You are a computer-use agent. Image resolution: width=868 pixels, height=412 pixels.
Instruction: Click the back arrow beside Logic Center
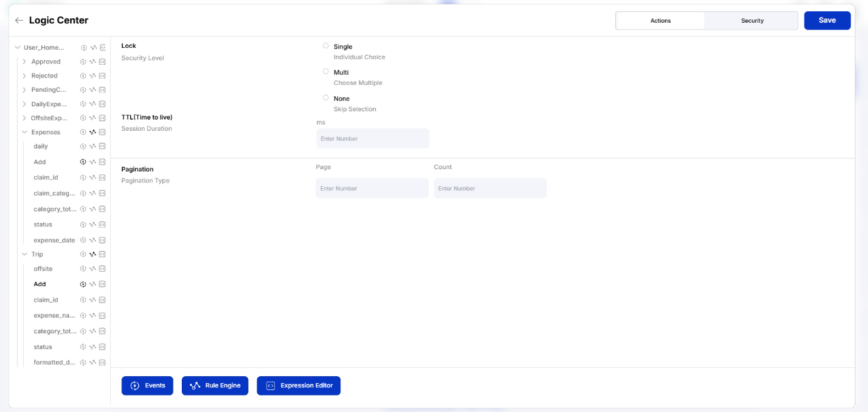(x=18, y=20)
